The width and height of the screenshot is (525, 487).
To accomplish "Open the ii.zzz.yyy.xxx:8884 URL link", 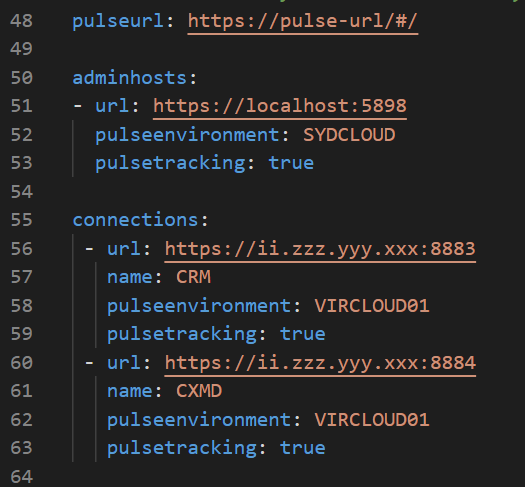I will pyautogui.click(x=320, y=363).
